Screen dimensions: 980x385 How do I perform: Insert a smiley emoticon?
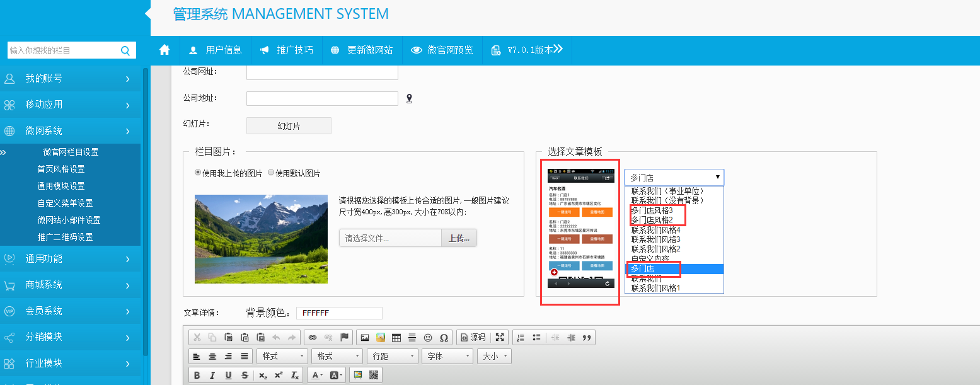pos(428,338)
